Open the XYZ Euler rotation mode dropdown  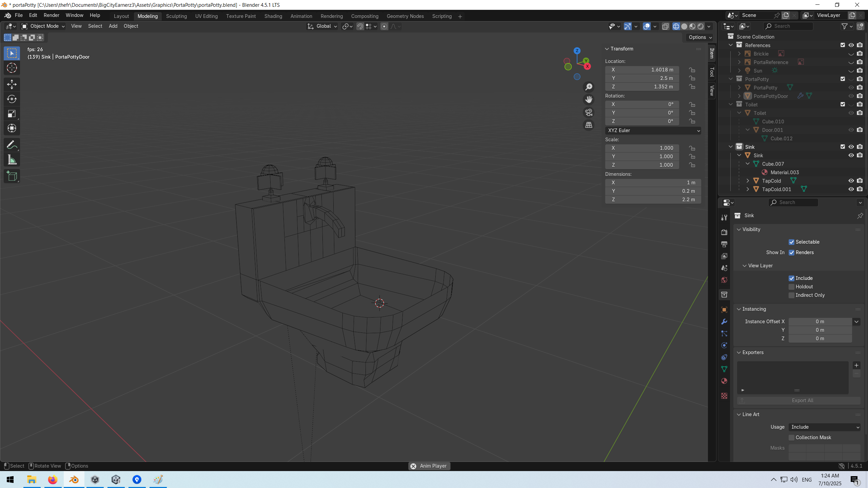[x=653, y=130]
